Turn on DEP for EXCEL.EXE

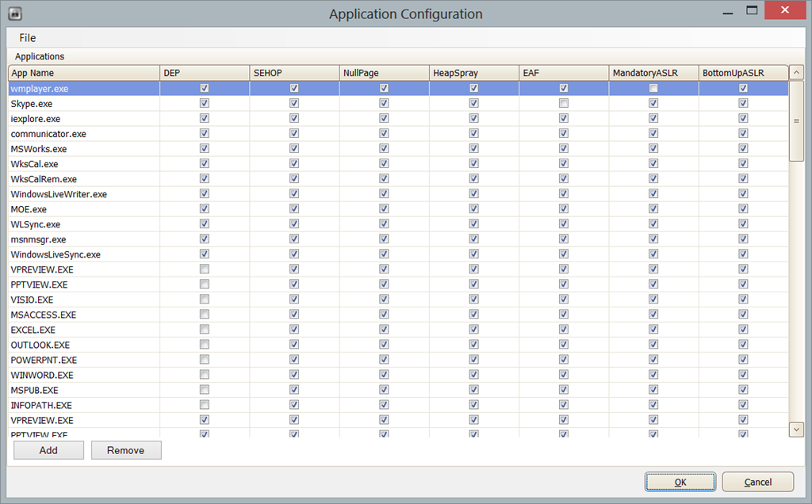point(205,329)
